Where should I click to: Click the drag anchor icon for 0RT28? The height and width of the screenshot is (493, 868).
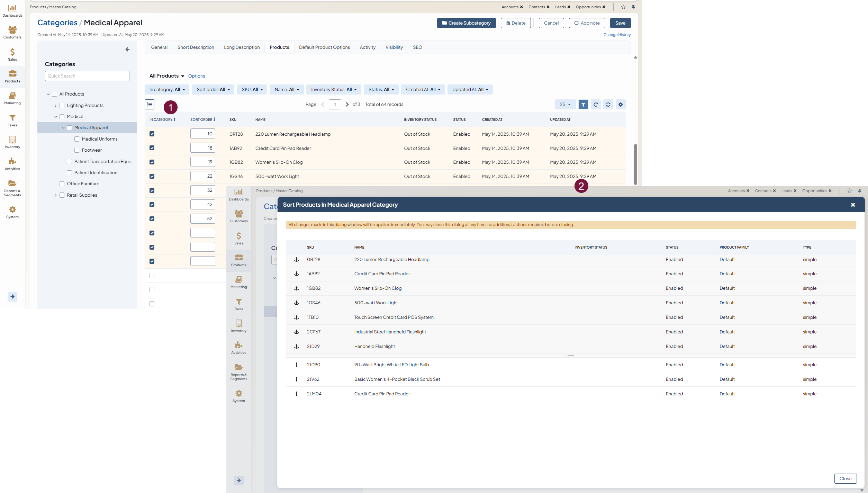[297, 259]
